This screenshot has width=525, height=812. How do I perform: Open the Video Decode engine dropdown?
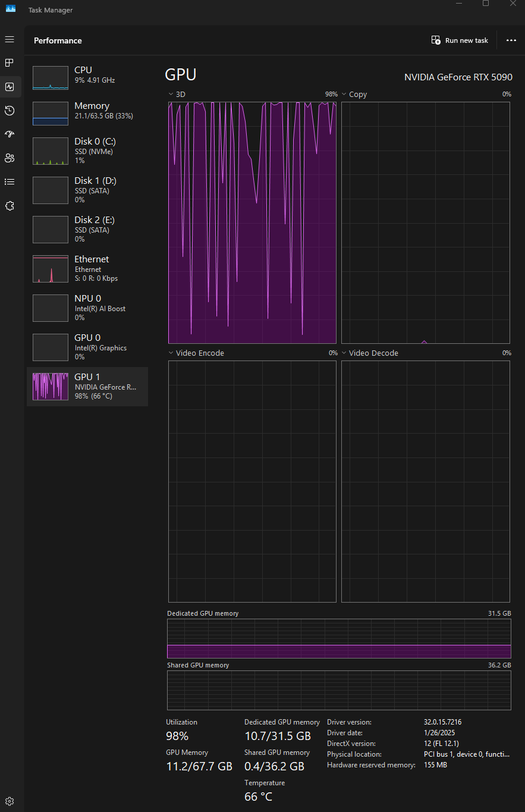[344, 353]
